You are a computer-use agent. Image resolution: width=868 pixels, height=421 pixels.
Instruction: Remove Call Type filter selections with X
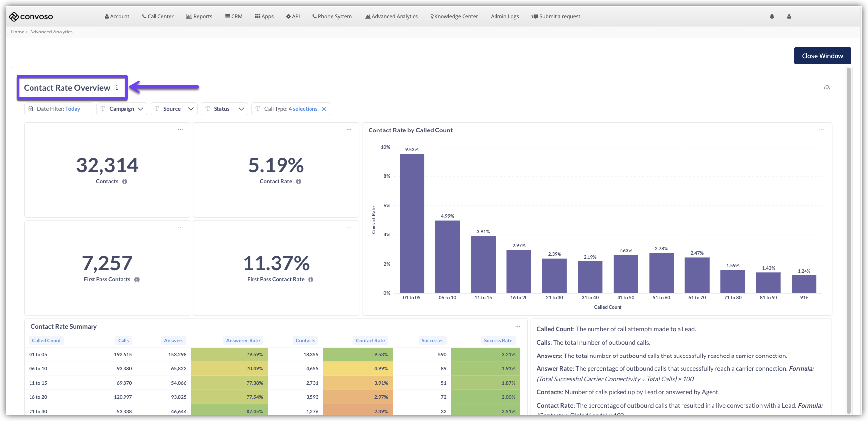(x=324, y=109)
